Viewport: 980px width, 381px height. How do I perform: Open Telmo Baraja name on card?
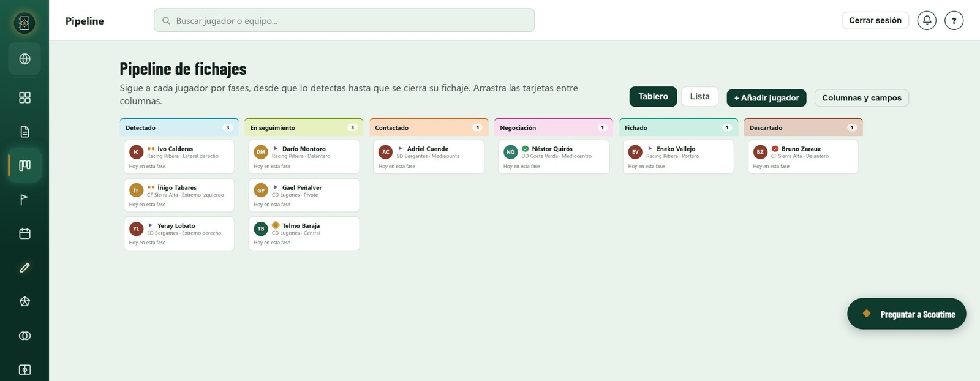click(301, 225)
